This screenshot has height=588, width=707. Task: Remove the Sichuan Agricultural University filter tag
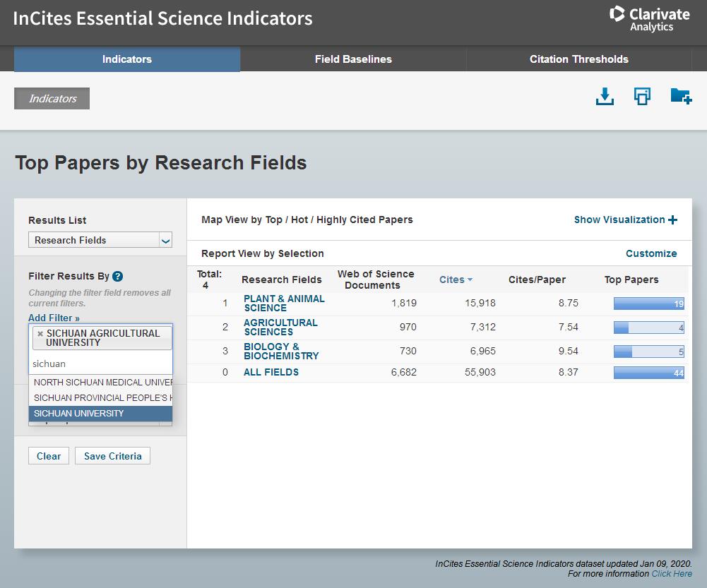[40, 334]
